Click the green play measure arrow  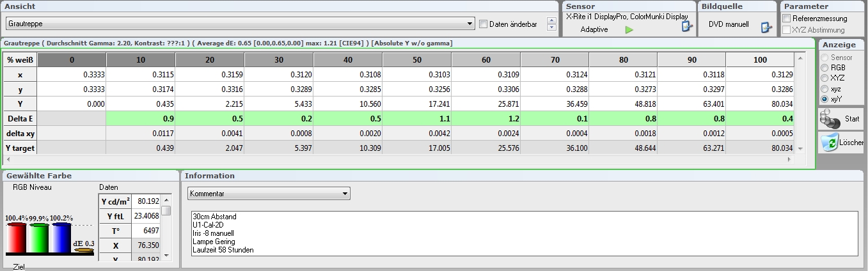pos(629,30)
